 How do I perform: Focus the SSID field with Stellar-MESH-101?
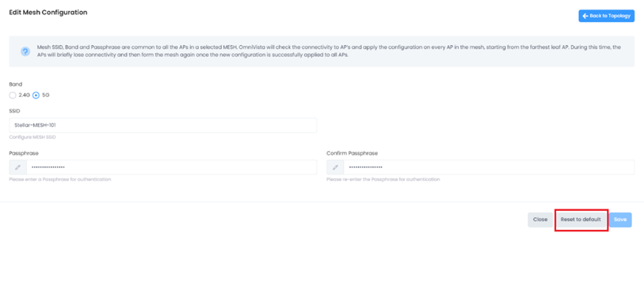[x=163, y=125]
